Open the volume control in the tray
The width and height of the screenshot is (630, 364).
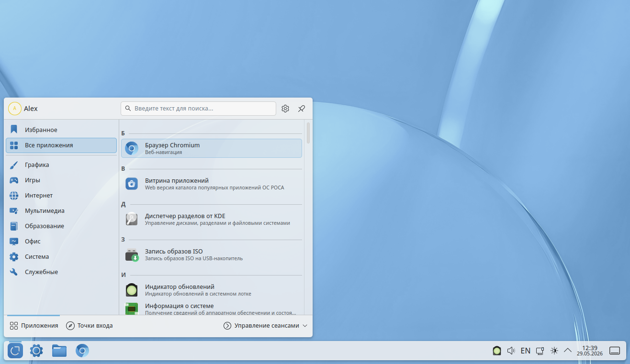[x=511, y=351]
